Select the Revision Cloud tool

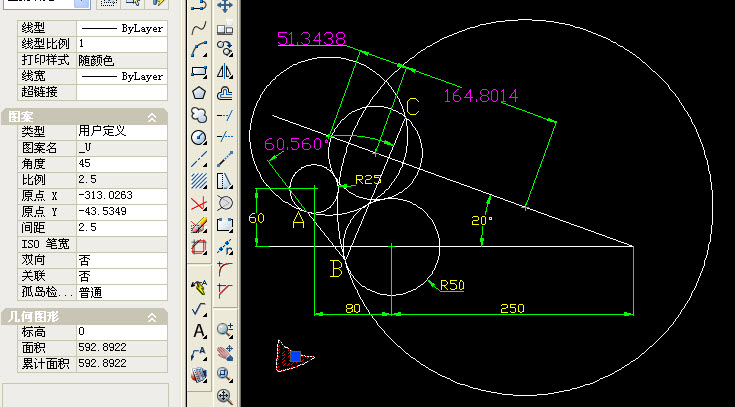click(x=199, y=115)
